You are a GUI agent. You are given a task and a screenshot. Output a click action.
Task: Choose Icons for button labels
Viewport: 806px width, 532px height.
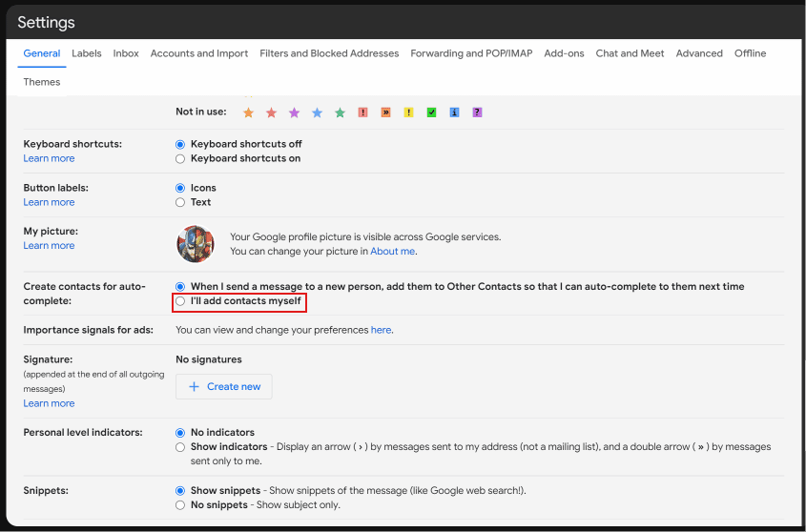pyautogui.click(x=180, y=188)
